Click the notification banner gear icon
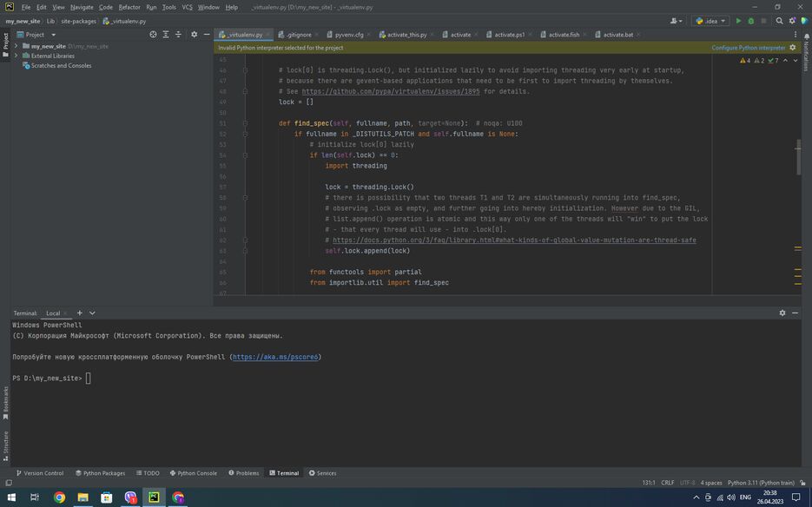 [x=792, y=47]
